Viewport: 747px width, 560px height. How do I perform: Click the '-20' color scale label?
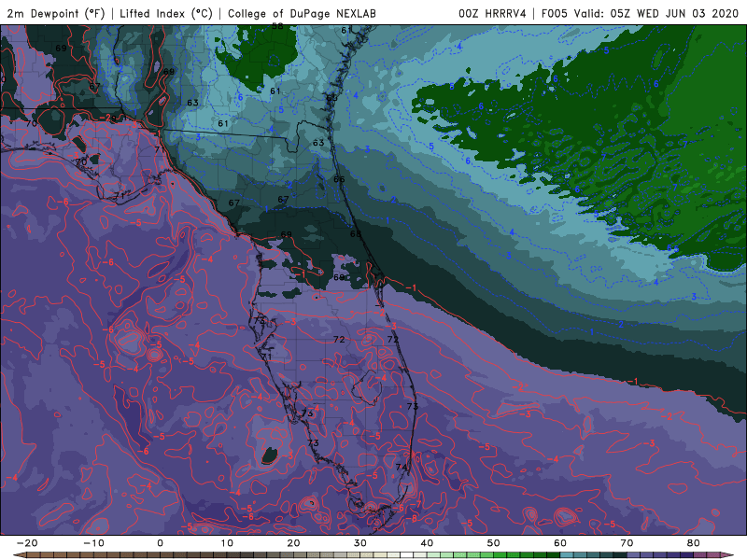(x=27, y=543)
